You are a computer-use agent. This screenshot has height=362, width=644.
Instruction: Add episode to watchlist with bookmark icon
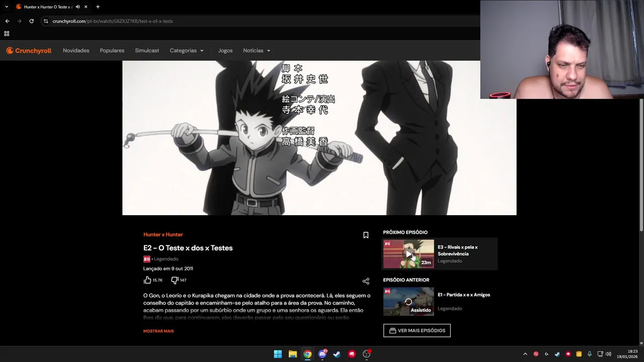[366, 235]
